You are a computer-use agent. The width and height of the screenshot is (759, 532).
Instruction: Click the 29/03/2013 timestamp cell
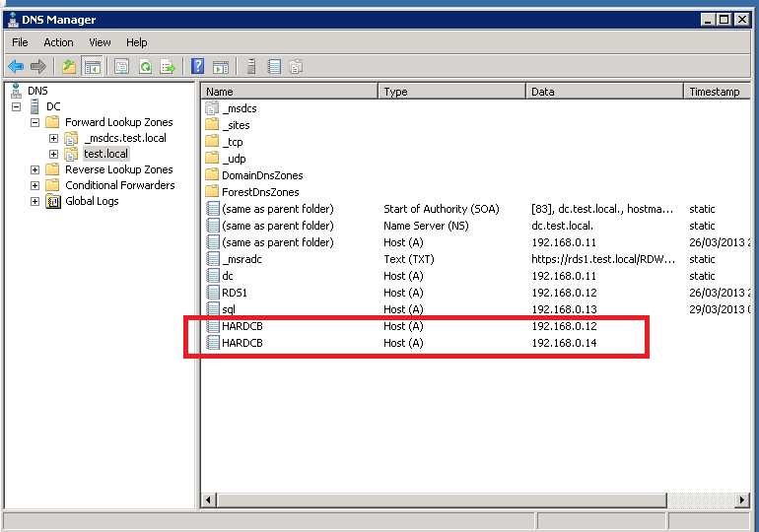pyautogui.click(x=719, y=309)
